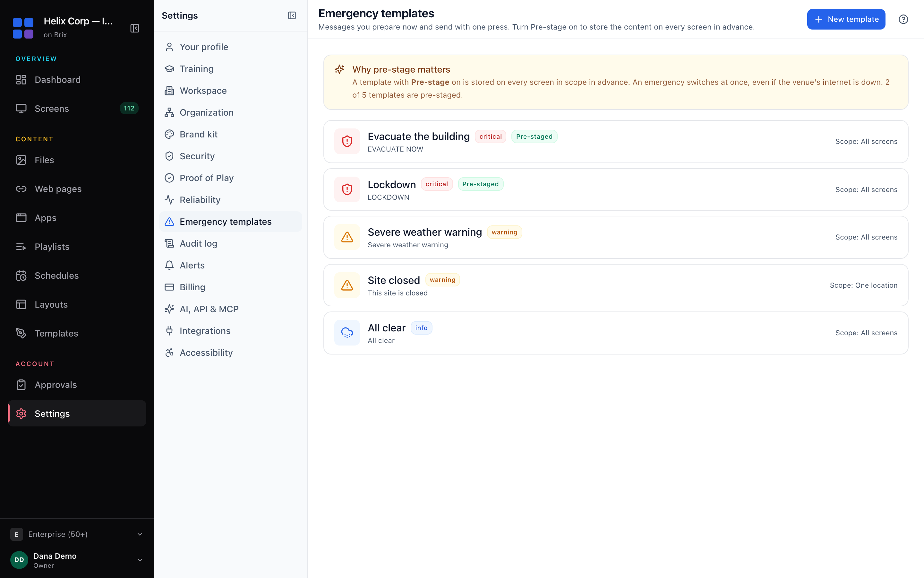Click the All clear cloud icon
This screenshot has height=578, width=924.
pos(347,333)
